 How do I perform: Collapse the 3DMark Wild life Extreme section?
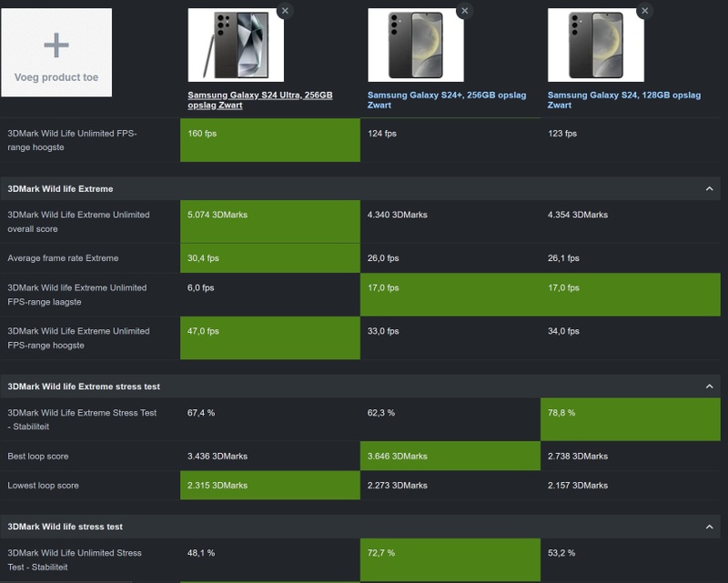tap(710, 189)
